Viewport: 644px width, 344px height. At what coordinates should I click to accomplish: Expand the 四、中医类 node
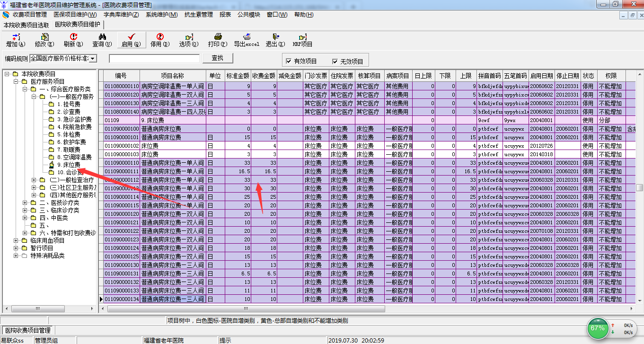coord(25,218)
